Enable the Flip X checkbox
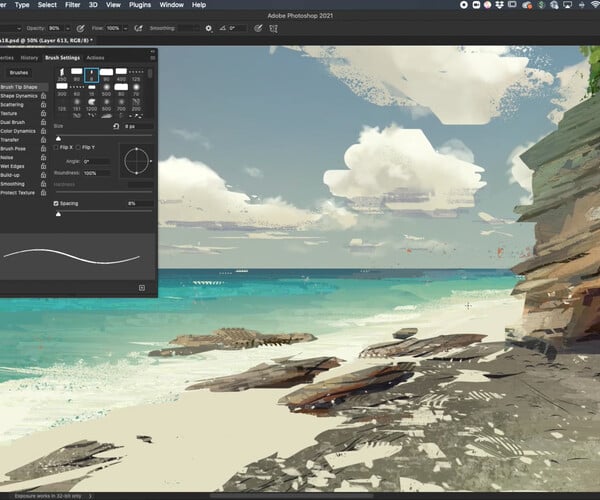This screenshot has width=600, height=500. coord(57,147)
